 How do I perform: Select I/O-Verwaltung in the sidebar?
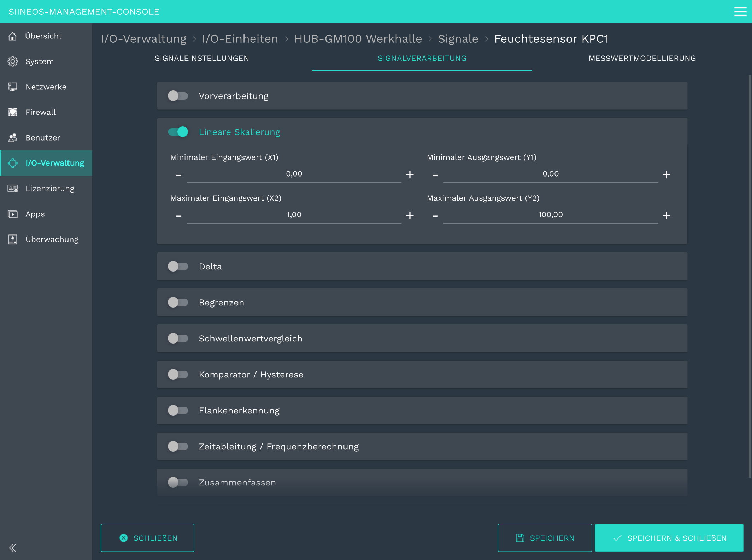(46, 163)
